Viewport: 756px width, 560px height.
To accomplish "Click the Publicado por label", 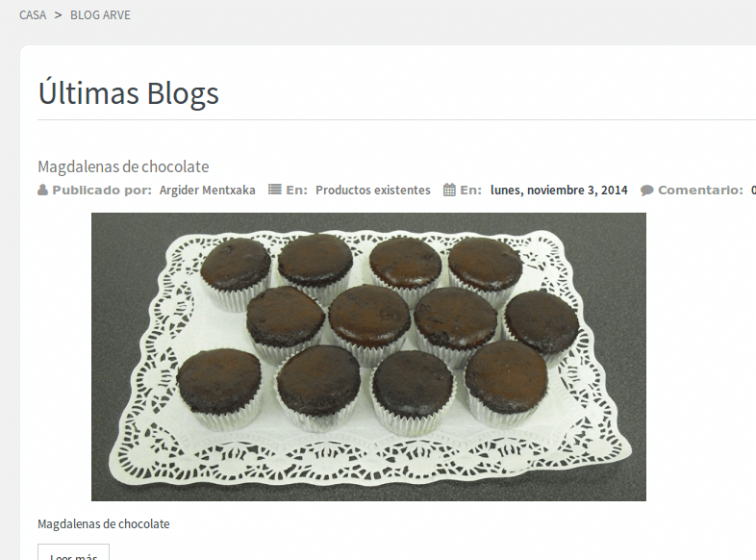I will 102,191.
